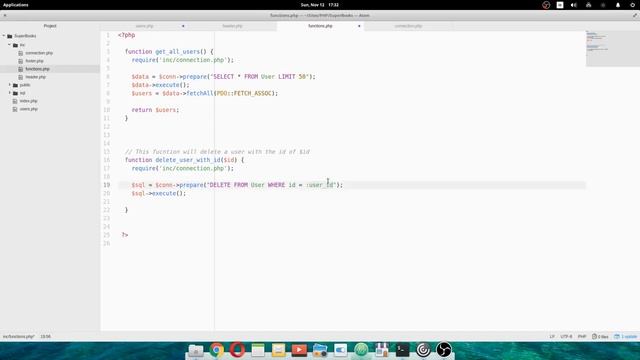Click the spiral dock icon

point(423,350)
